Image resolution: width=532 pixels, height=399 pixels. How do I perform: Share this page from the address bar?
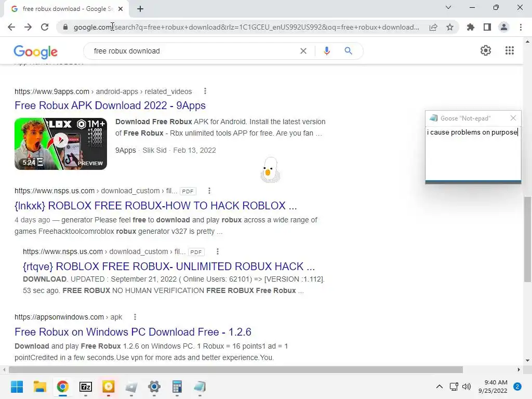coord(433,27)
